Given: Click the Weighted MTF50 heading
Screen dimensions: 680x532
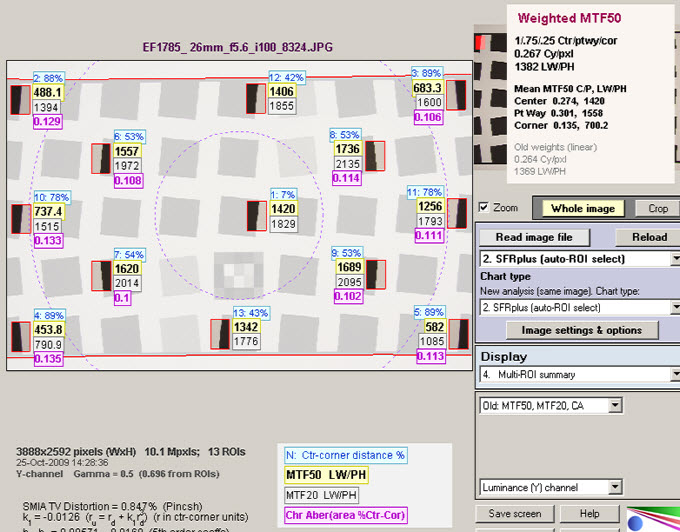Looking at the screenshot, I should pos(569,18).
